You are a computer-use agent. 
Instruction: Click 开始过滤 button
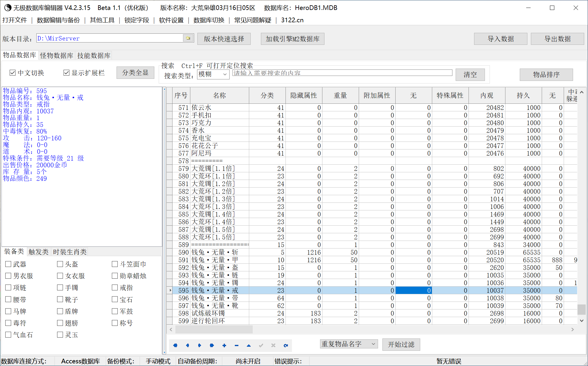click(x=401, y=344)
